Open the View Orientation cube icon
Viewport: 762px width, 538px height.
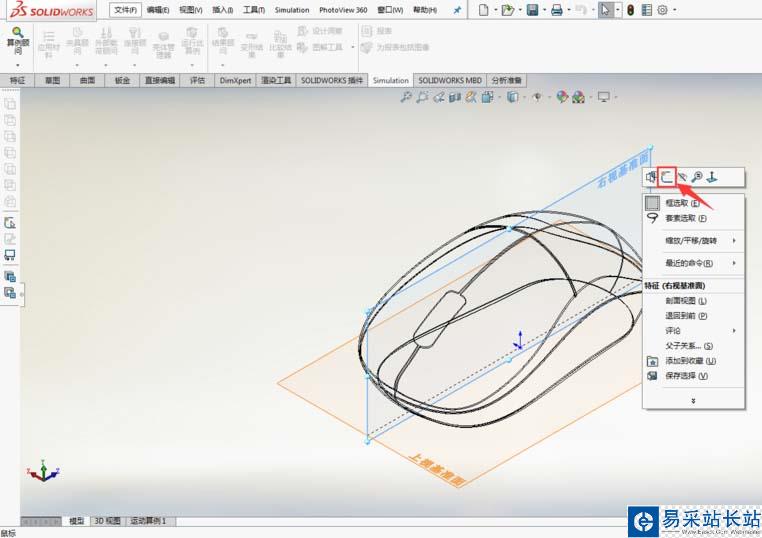[487, 97]
